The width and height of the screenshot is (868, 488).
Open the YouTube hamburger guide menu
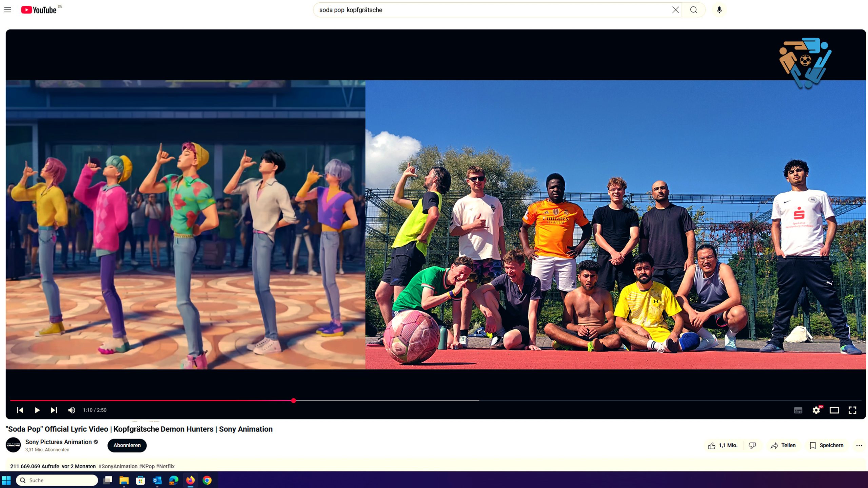tap(7, 10)
